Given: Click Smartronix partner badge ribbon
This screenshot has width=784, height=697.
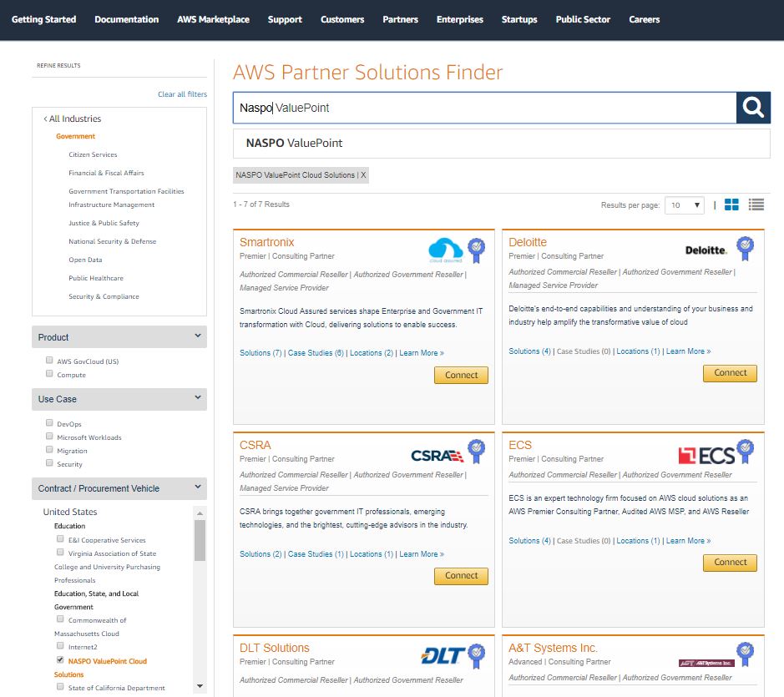Looking at the screenshot, I should coord(477,250).
